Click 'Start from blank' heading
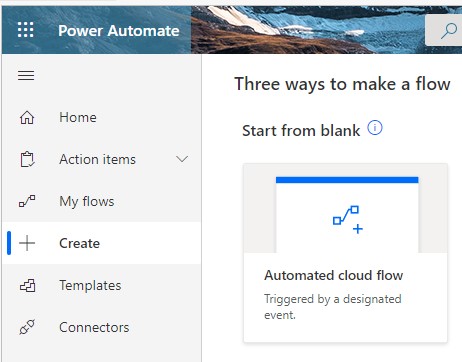The image size is (462, 362). [301, 131]
